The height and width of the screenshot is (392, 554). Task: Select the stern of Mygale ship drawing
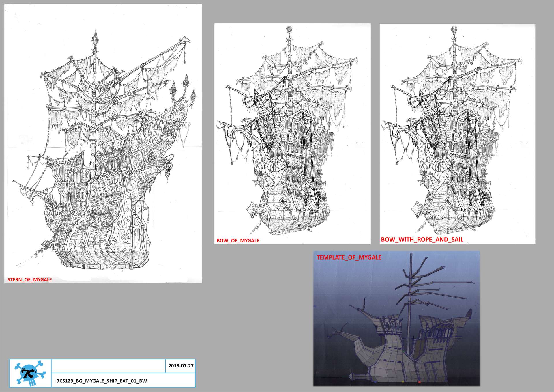(103, 143)
